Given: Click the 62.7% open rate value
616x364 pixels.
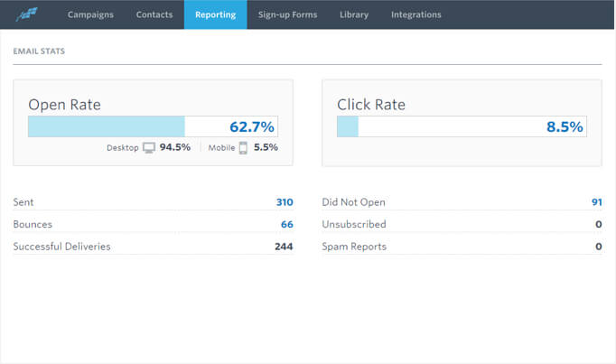Looking at the screenshot, I should (x=252, y=126).
